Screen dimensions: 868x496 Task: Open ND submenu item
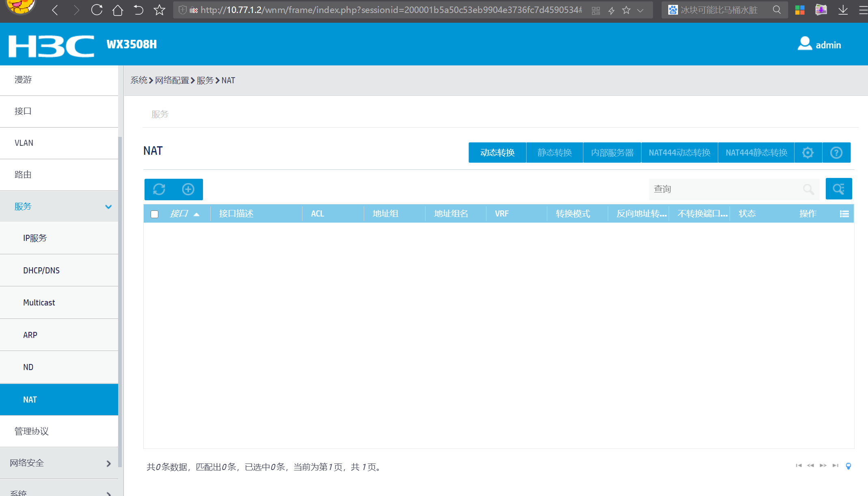point(59,367)
